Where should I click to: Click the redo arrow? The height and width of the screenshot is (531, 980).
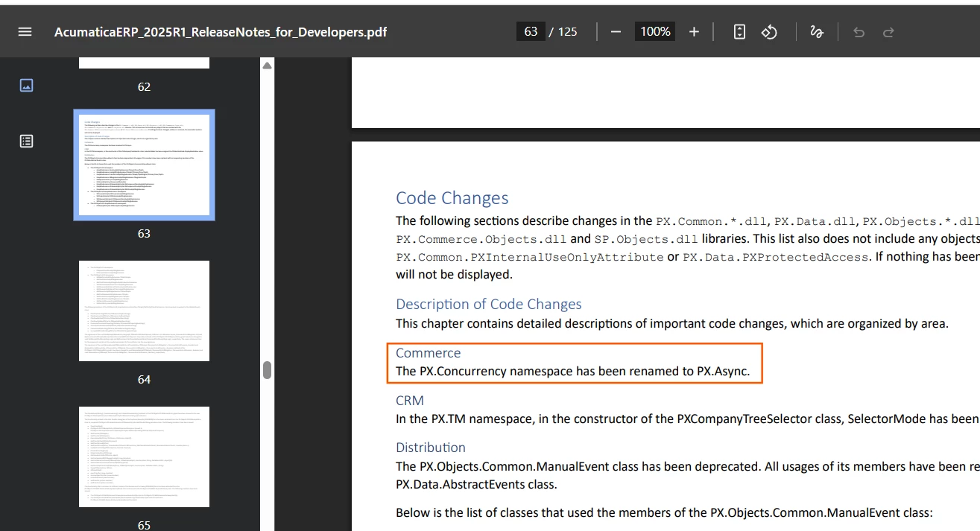(888, 32)
